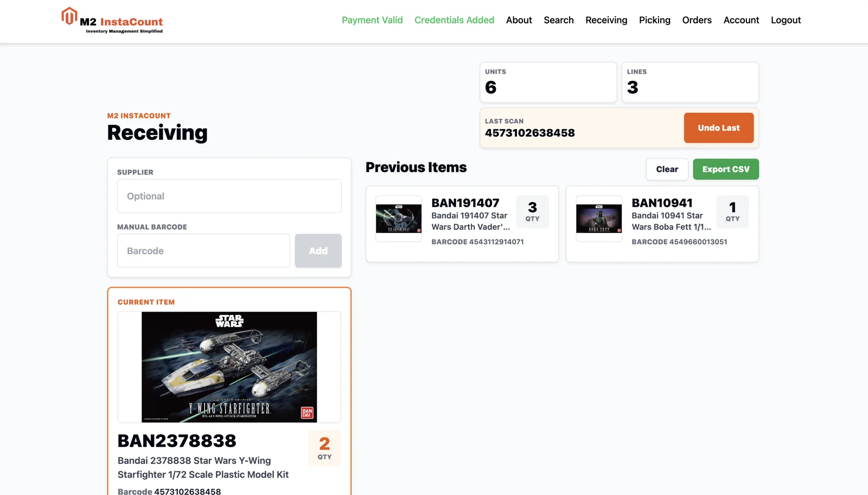
Task: Open the BAN10941 Boba Fett thumbnail
Action: [x=599, y=219]
